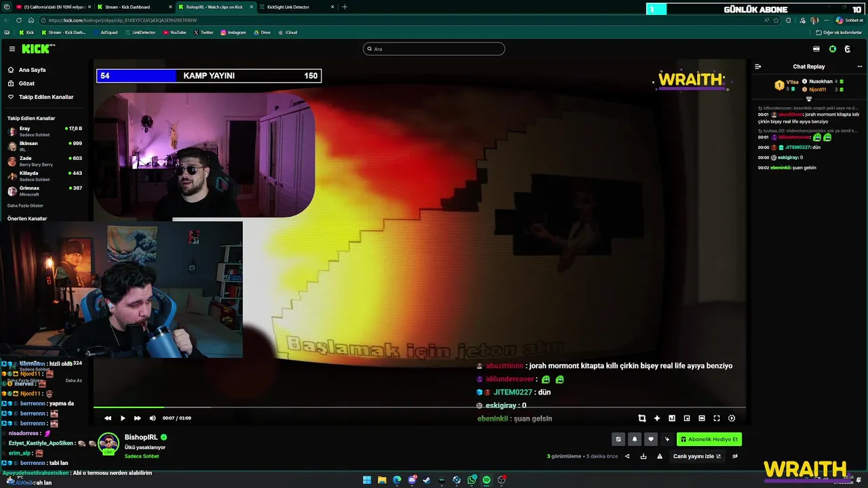
Task: Click the Kick logo
Action: pos(37,49)
